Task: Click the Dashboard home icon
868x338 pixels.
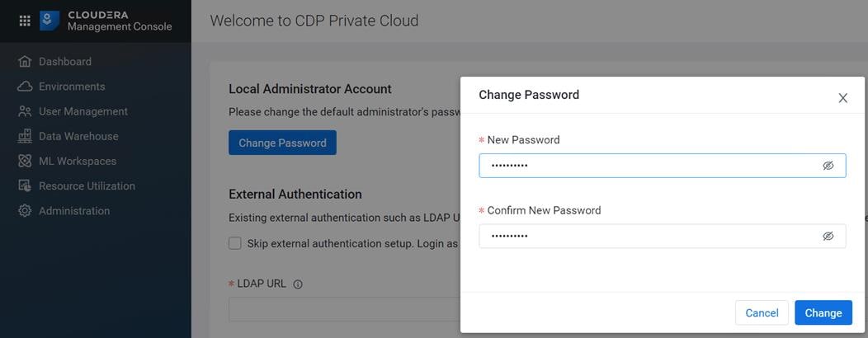Action: (25, 61)
